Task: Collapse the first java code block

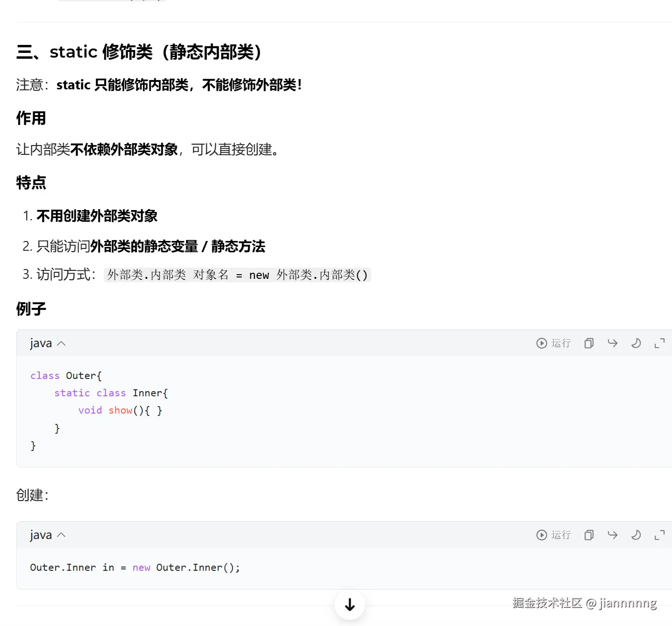Action: pyautogui.click(x=62, y=343)
